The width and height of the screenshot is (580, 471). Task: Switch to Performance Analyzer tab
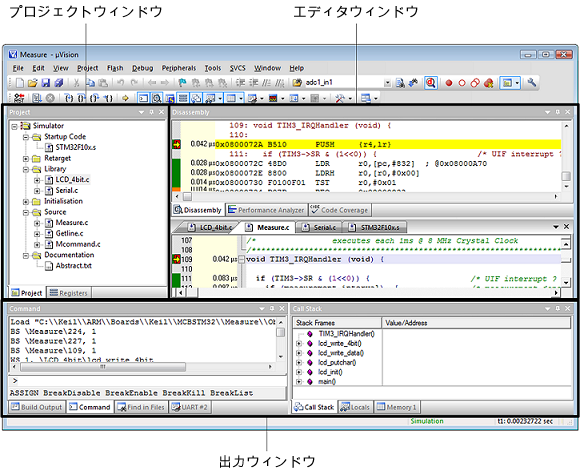point(266,210)
